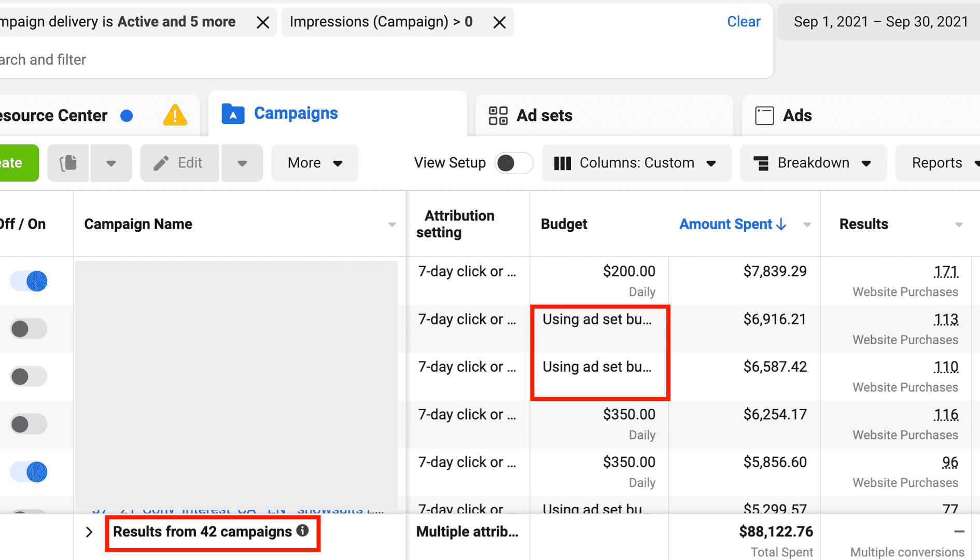The width and height of the screenshot is (980, 560).
Task: Turn off the first active campaign toggle
Action: (x=29, y=281)
